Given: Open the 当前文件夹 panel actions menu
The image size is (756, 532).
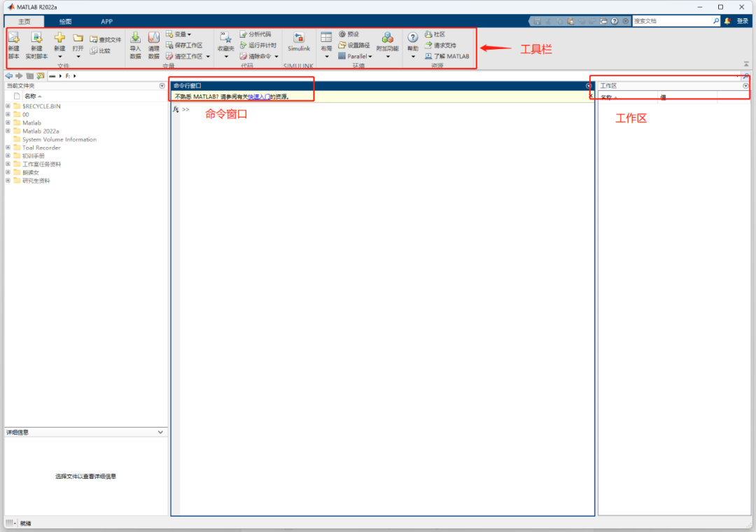Looking at the screenshot, I should point(162,86).
